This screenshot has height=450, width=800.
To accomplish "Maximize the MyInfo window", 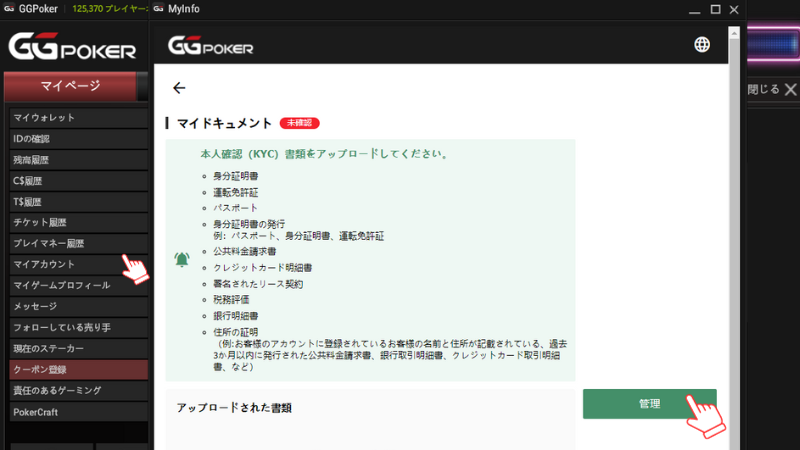I will coord(715,9).
